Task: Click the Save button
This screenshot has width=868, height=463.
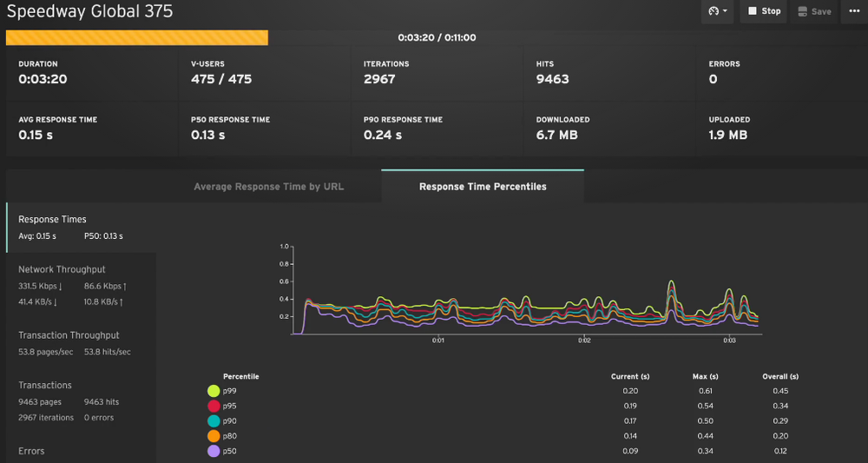Action: click(x=814, y=11)
